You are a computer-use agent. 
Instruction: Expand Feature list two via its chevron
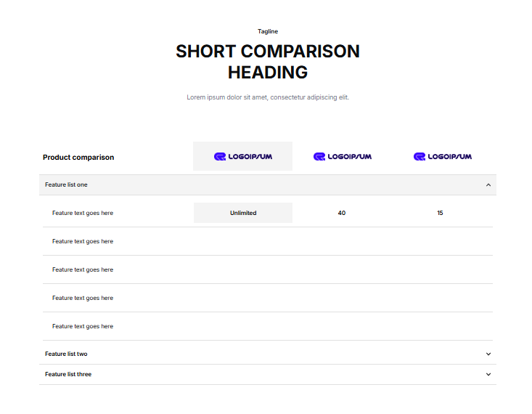point(488,354)
